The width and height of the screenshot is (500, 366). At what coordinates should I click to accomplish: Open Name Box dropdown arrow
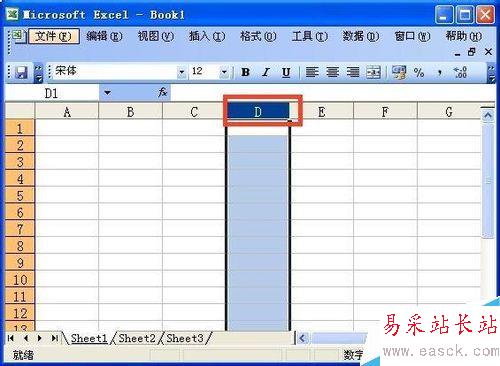(x=107, y=92)
